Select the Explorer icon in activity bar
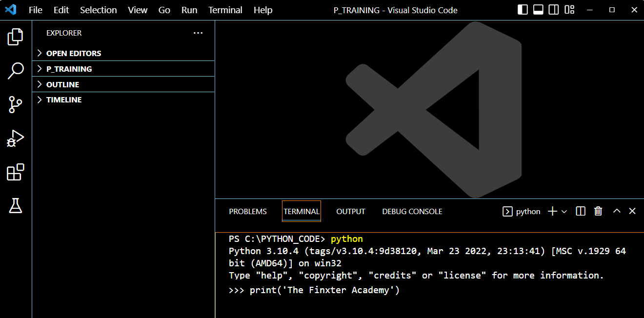This screenshot has height=318, width=644. pyautogui.click(x=16, y=37)
